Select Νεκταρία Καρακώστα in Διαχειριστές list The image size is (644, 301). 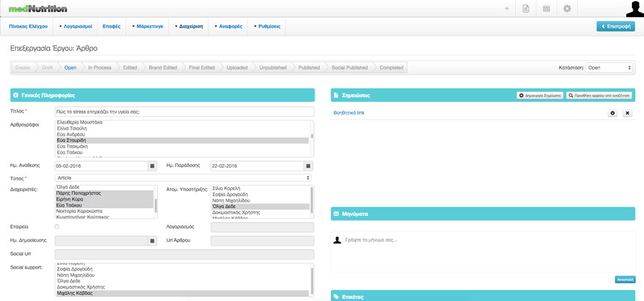(x=105, y=210)
